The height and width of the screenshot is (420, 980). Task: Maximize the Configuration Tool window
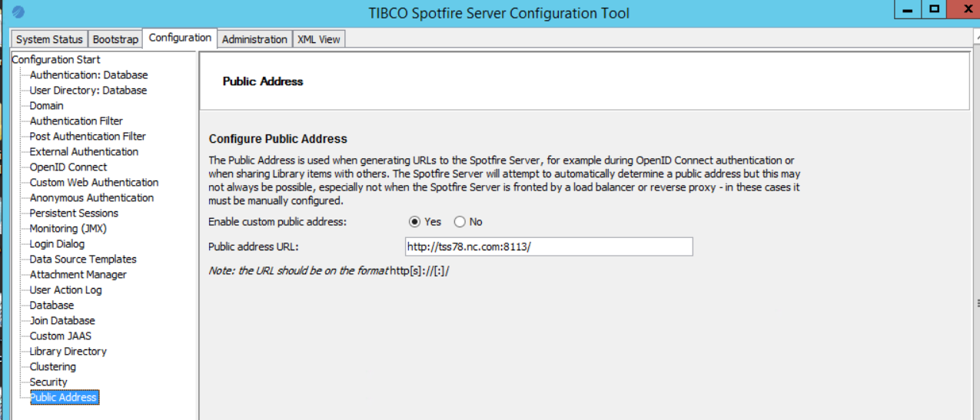[x=935, y=10]
